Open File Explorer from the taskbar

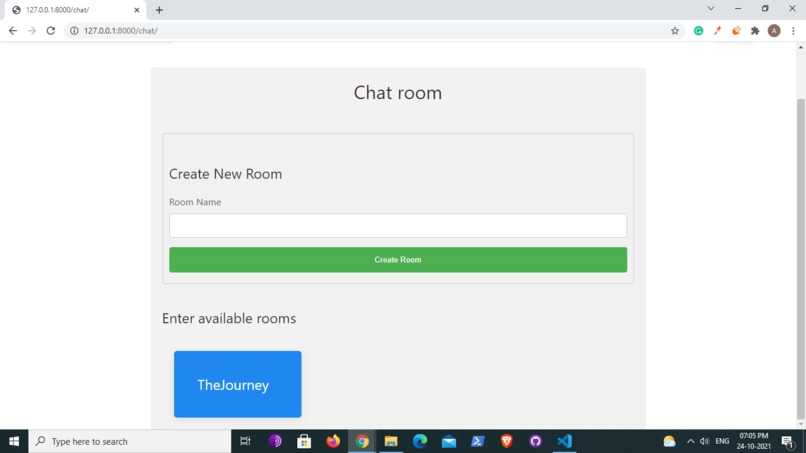[x=391, y=441]
